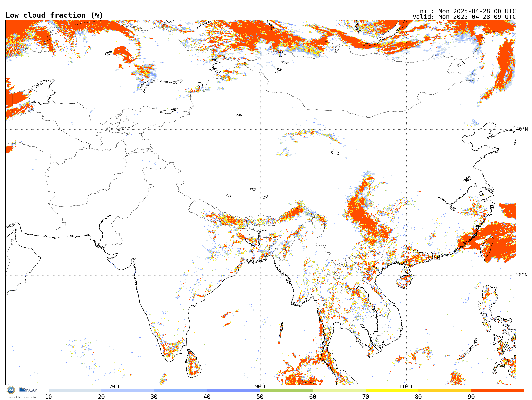532x400 pixels.
Task: Click the colorbar tick label 70
Action: [366, 397]
